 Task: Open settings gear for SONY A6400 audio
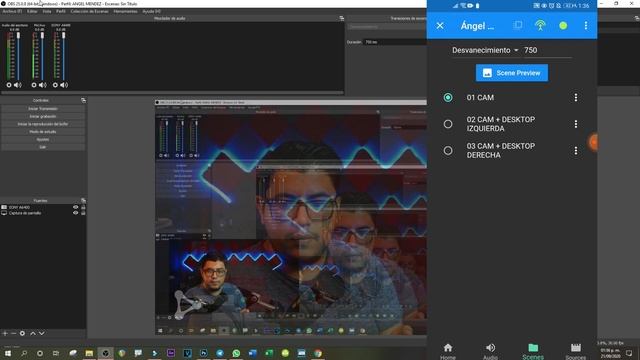pos(56,85)
